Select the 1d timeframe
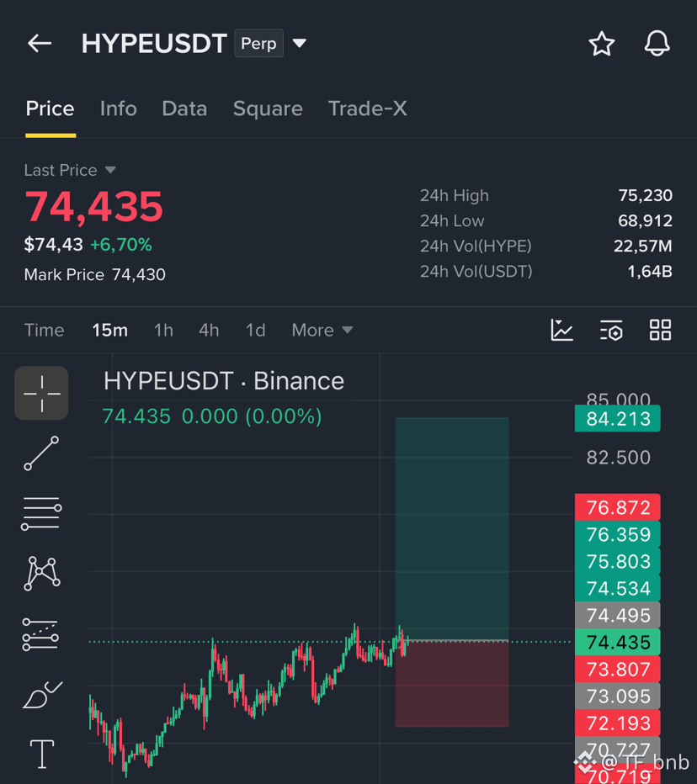The width and height of the screenshot is (697, 784). pos(255,330)
